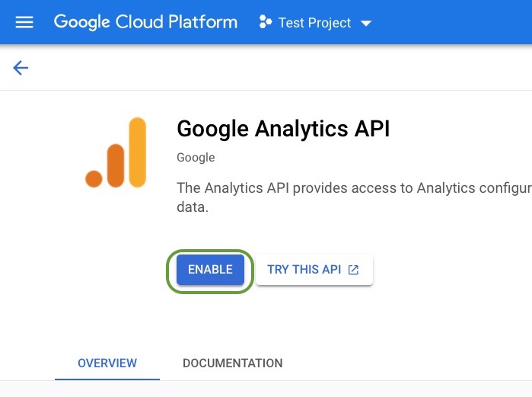Click the Google Cloud Platform logo
The width and height of the screenshot is (532, 397).
click(145, 22)
